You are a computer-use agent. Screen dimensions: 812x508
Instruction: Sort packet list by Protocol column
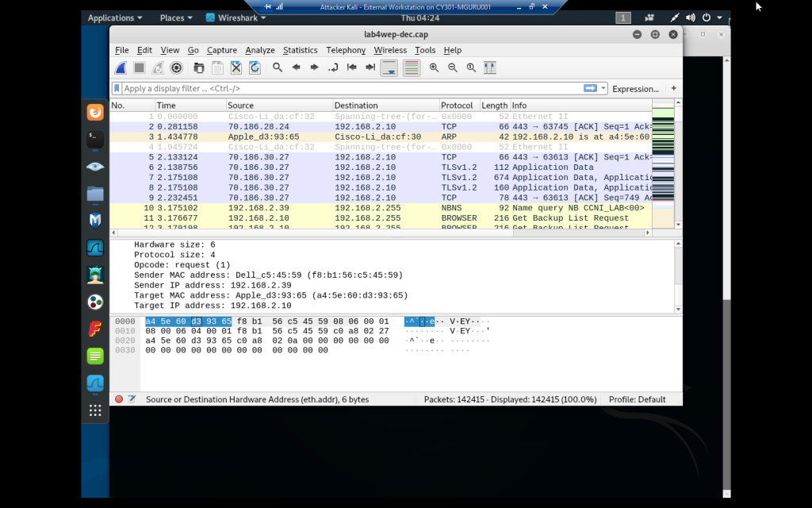click(x=459, y=106)
